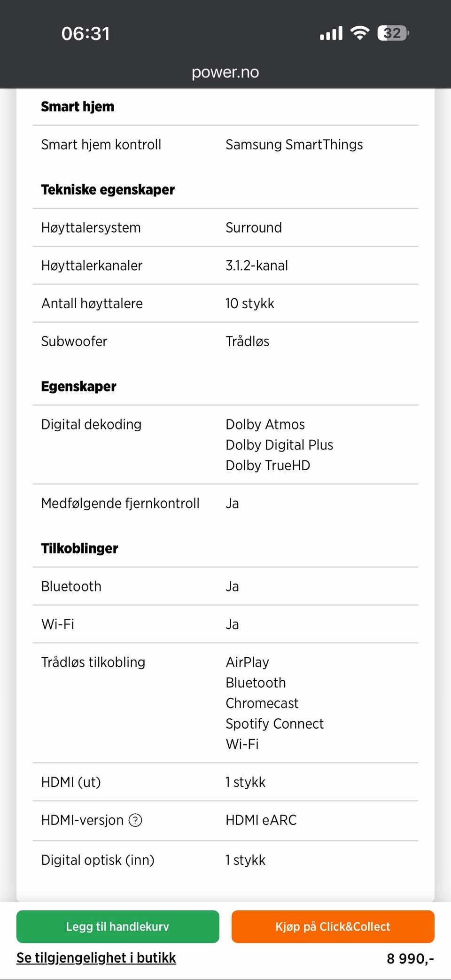
Task: Tap the Samsung SmartThings value
Action: [294, 145]
